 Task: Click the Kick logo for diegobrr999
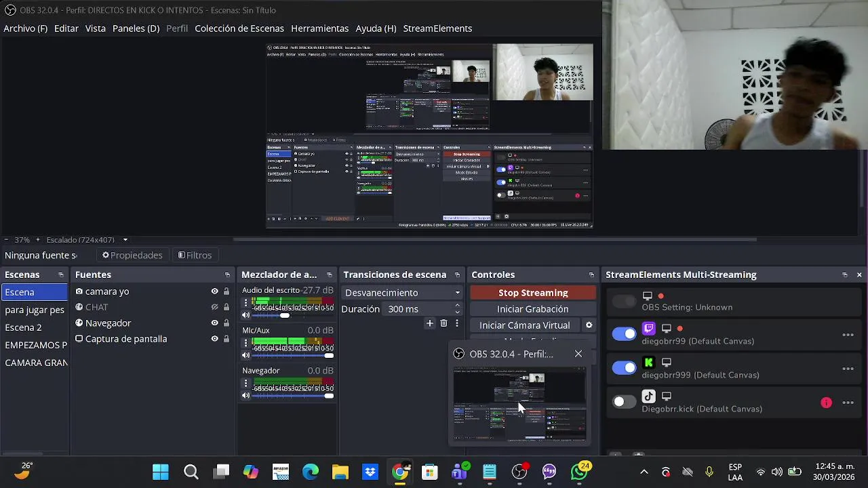649,363
